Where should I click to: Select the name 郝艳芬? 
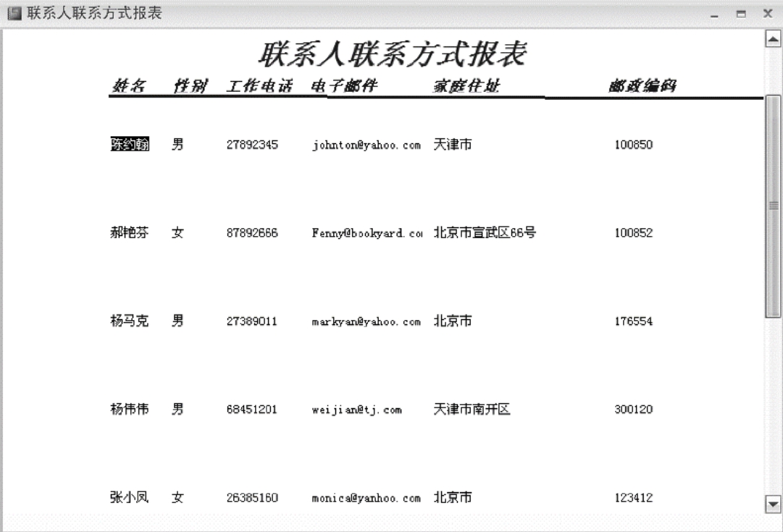(x=130, y=233)
